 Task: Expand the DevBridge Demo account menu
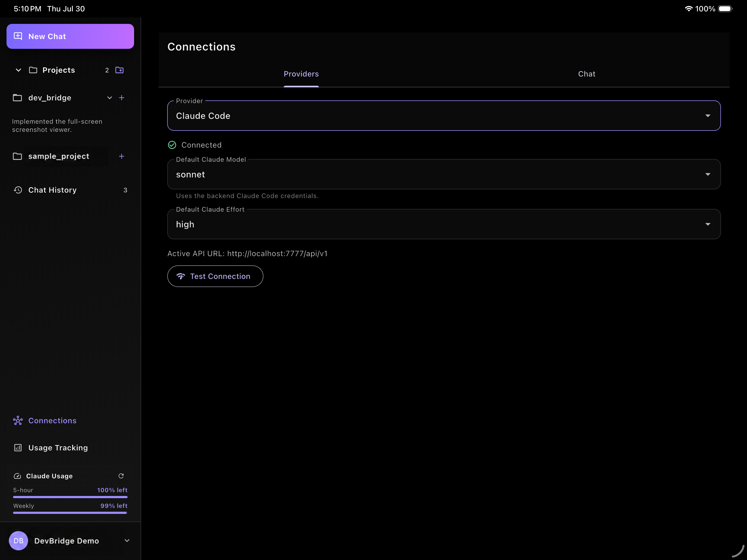[127, 541]
